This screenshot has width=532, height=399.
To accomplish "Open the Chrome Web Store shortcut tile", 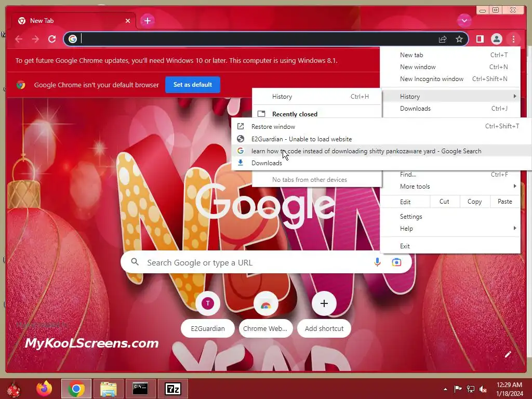I will (x=265, y=314).
